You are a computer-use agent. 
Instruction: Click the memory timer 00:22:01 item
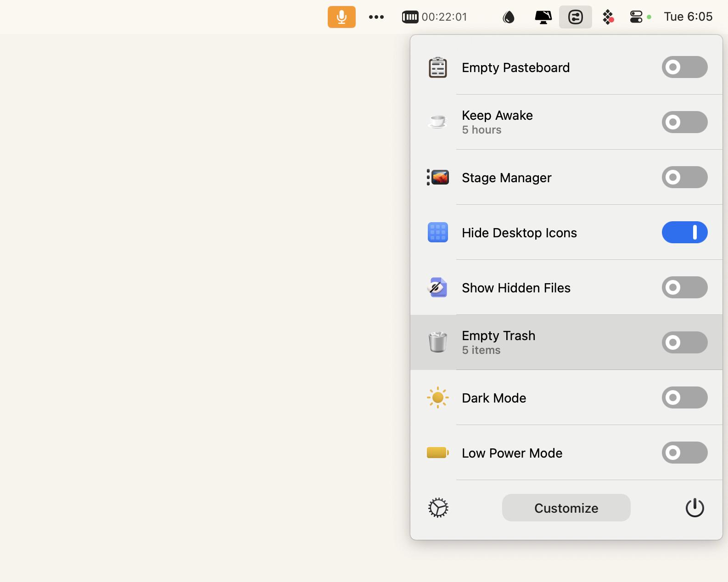click(x=435, y=17)
